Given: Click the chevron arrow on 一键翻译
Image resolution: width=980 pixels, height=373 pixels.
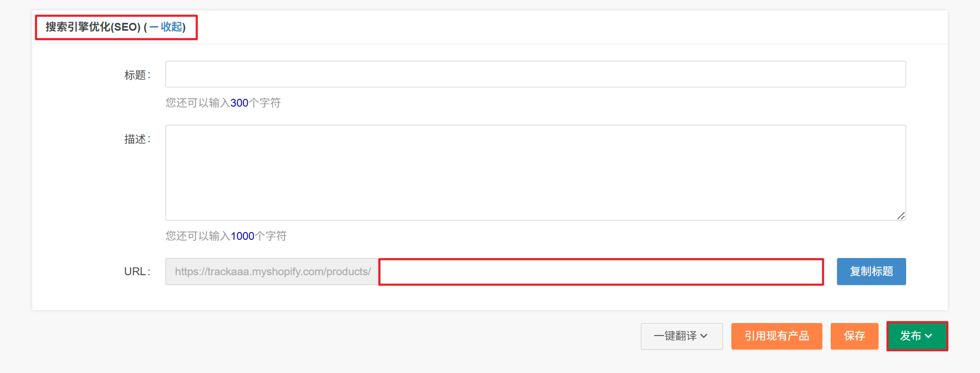Looking at the screenshot, I should pyautogui.click(x=704, y=336).
